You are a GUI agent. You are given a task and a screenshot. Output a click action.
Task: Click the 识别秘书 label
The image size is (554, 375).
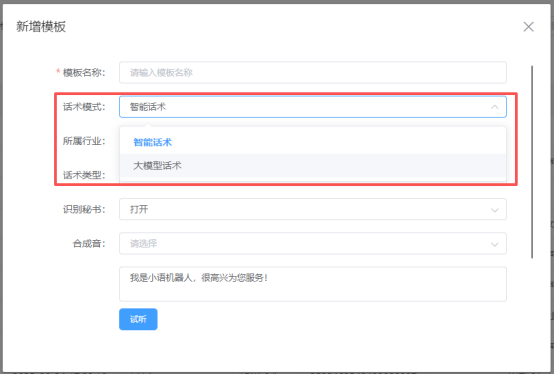[84, 209]
